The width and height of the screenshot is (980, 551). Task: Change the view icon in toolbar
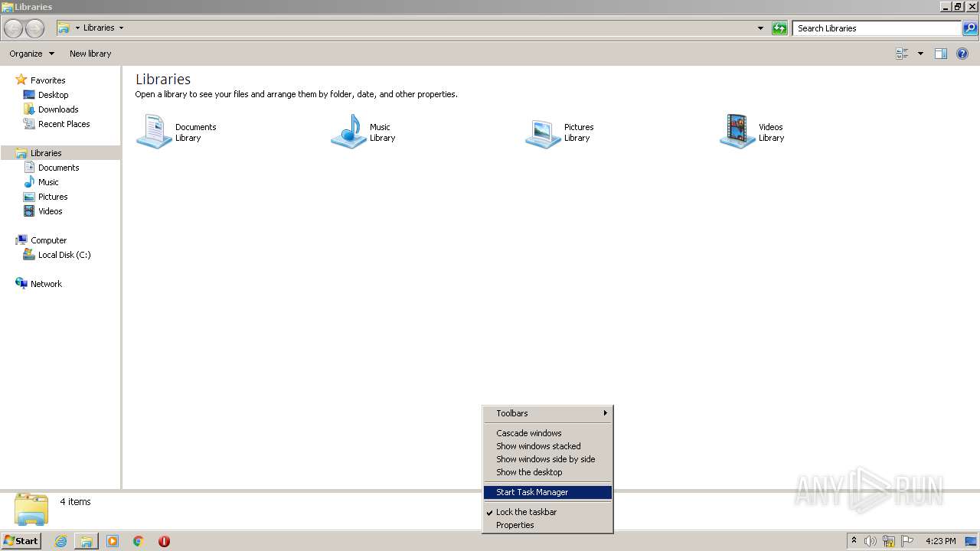click(x=902, y=54)
